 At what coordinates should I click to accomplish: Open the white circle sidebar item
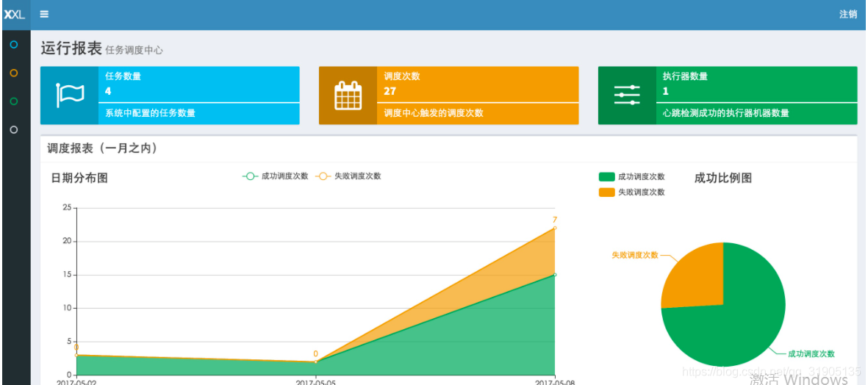tap(15, 129)
